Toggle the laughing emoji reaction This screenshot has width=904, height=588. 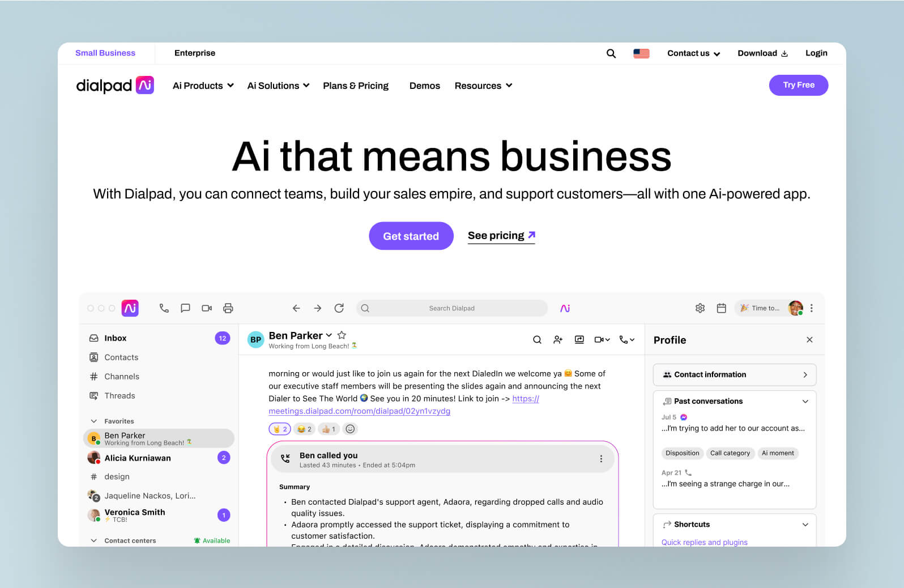coord(305,429)
